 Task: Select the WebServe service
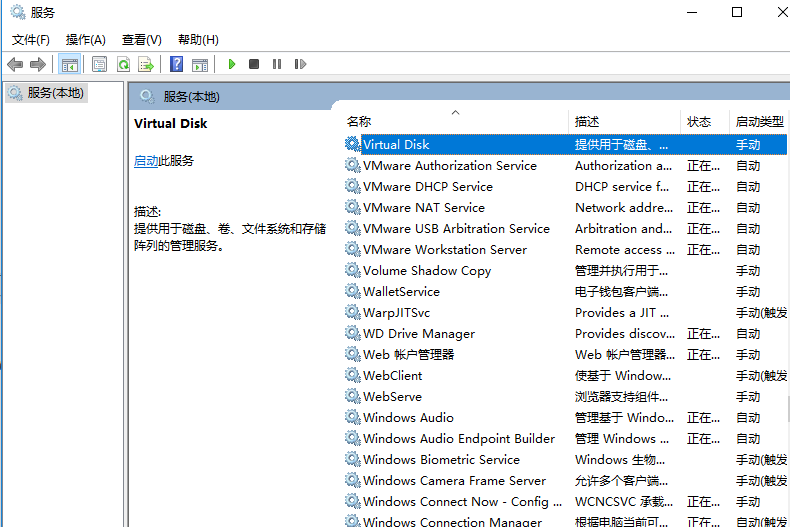coord(565,397)
